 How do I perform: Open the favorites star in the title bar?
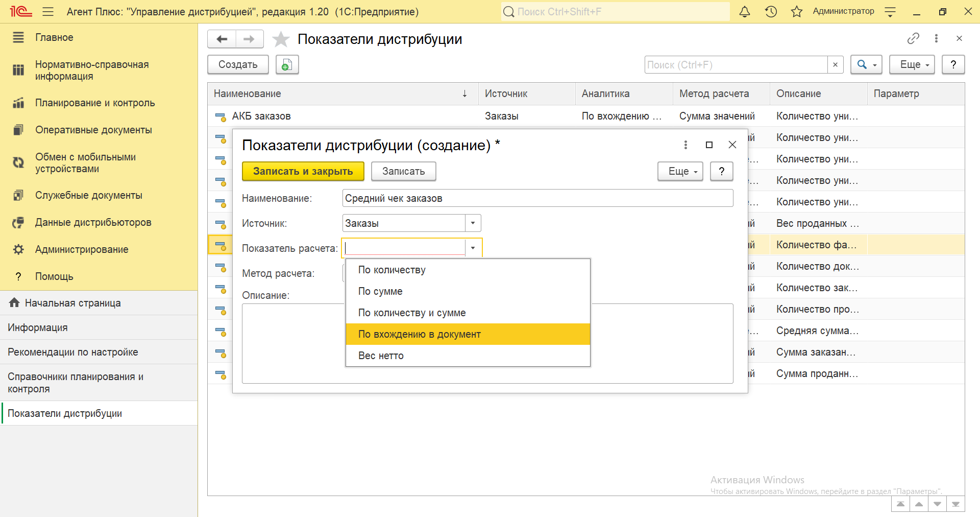click(x=796, y=12)
